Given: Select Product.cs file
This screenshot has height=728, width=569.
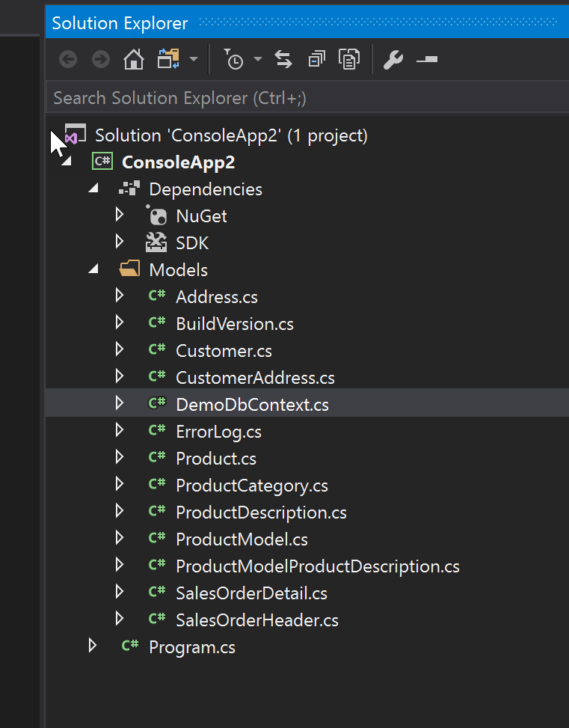Looking at the screenshot, I should click(x=216, y=459).
